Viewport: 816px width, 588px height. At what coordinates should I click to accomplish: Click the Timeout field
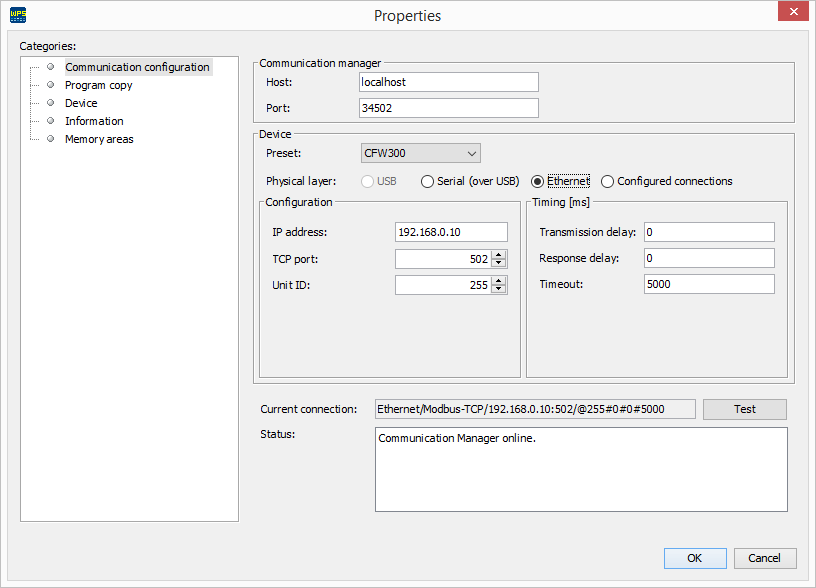pyautogui.click(x=709, y=283)
